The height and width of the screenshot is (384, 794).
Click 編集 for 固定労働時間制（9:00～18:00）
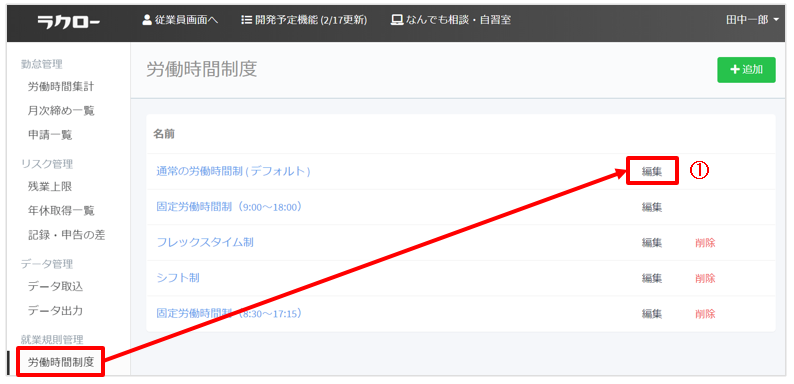(x=652, y=207)
